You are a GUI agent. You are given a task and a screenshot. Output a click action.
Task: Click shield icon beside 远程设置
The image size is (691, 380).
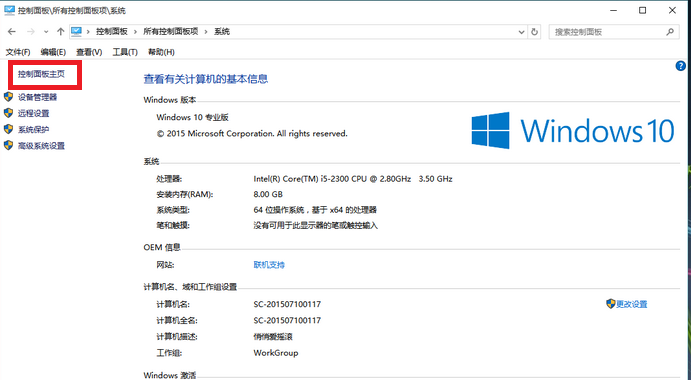(x=8, y=113)
